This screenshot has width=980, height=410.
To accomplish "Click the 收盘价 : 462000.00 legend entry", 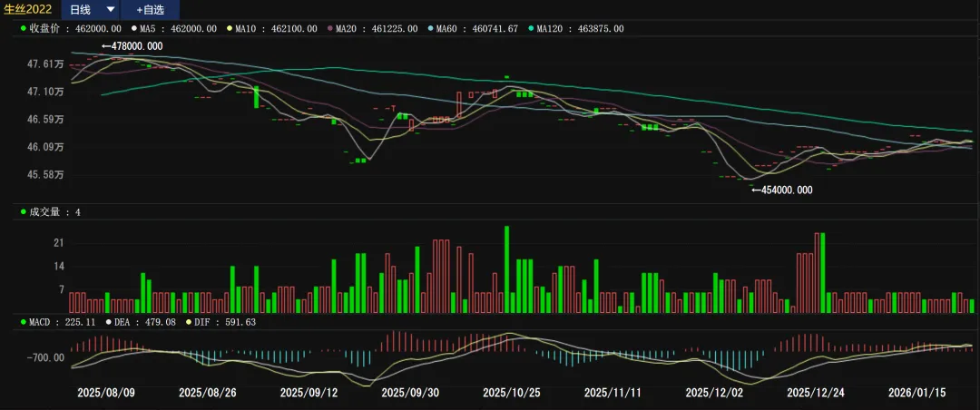I will [x=71, y=29].
